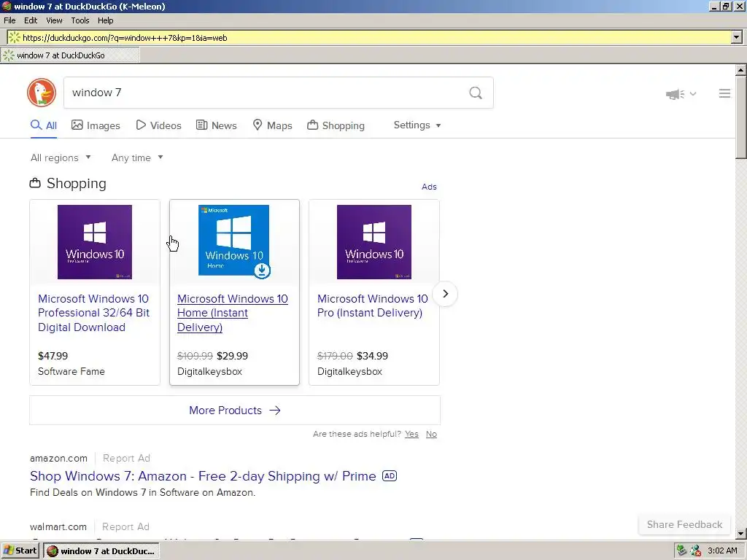Open the Edit menu
This screenshot has width=747, height=560.
click(31, 20)
